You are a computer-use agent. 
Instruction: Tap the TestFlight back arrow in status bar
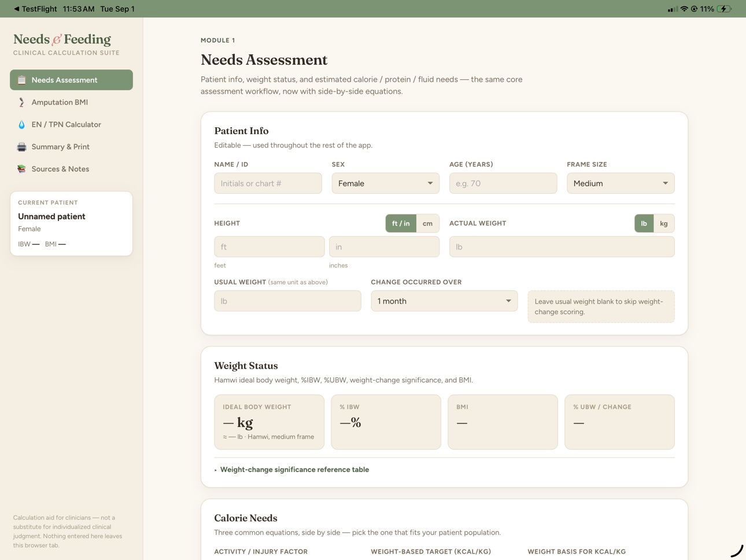[x=17, y=9]
